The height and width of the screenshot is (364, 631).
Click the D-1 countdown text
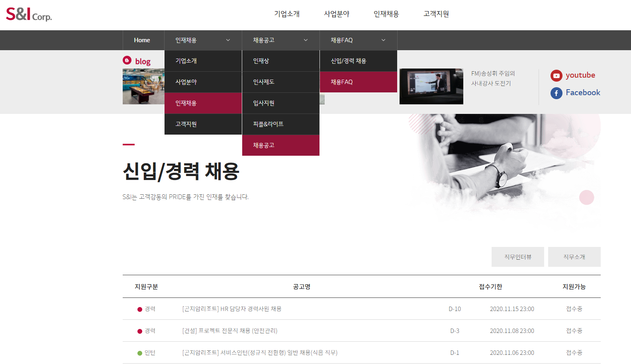click(455, 353)
